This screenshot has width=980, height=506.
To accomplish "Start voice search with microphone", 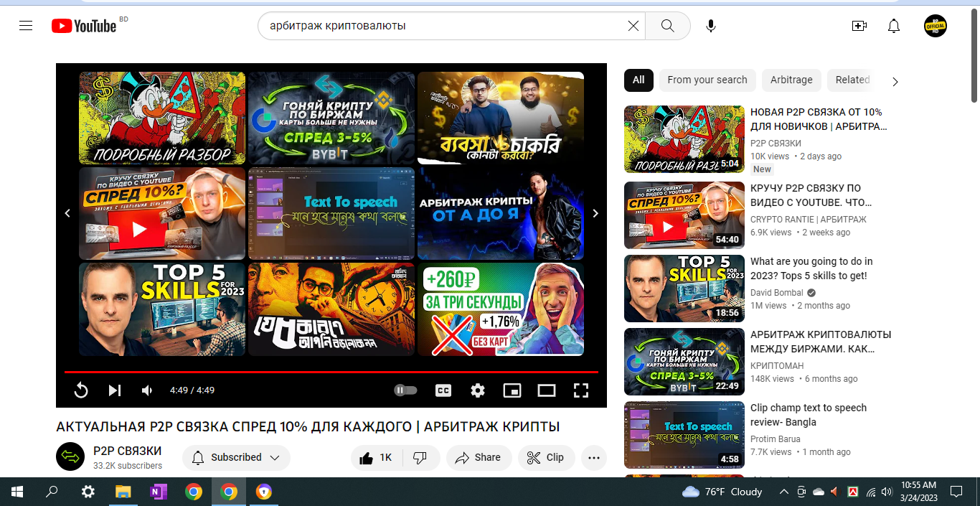I will pyautogui.click(x=710, y=26).
